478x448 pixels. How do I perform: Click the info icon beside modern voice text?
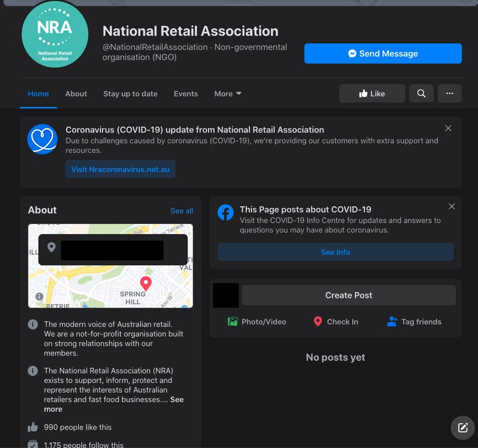point(33,324)
